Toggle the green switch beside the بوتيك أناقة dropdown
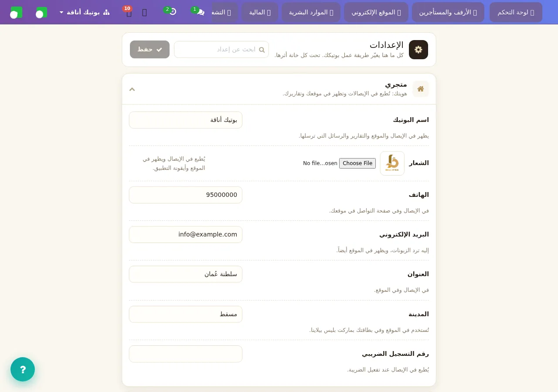The height and width of the screenshot is (392, 558). 42,12
